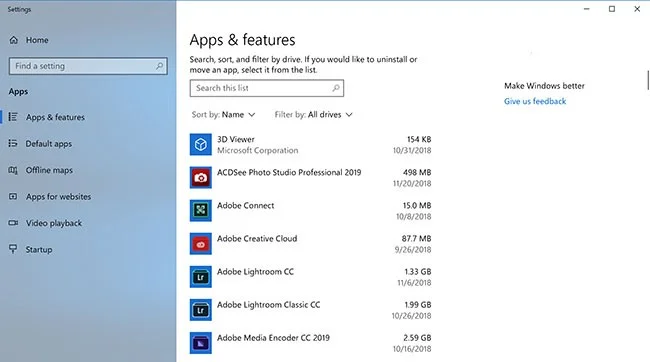This screenshot has height=362, width=650.
Task: Click the Apps for websites icon
Action: 13,197
